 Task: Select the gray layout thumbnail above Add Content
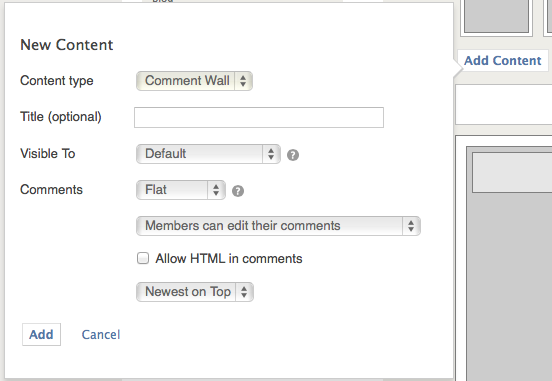point(496,17)
